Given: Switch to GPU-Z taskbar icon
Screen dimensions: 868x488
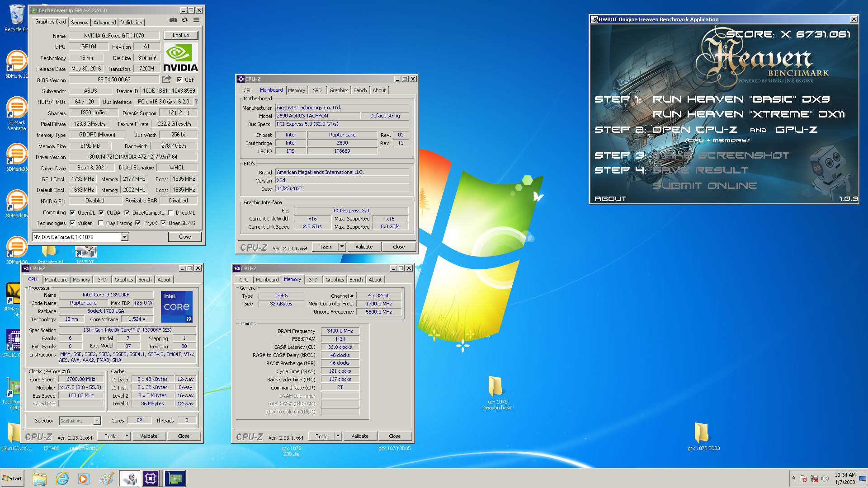Looking at the screenshot, I should (175, 479).
